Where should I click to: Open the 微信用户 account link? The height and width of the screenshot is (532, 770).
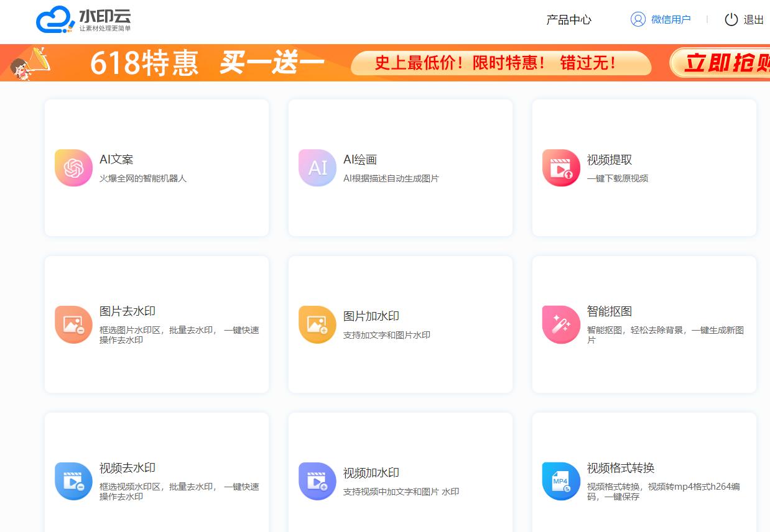669,19
